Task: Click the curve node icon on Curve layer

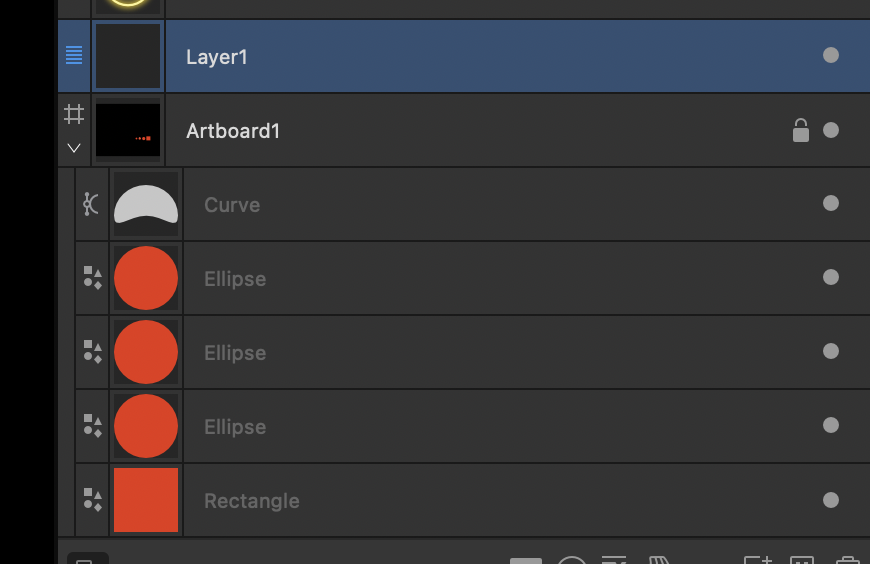Action: 91,204
